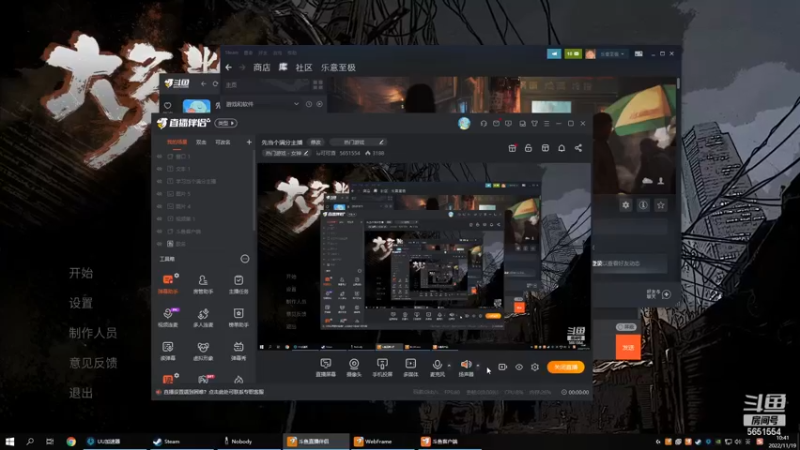Open the 手机投屏 phone casting source
Viewport: 800px width, 450px height.
coord(382,367)
